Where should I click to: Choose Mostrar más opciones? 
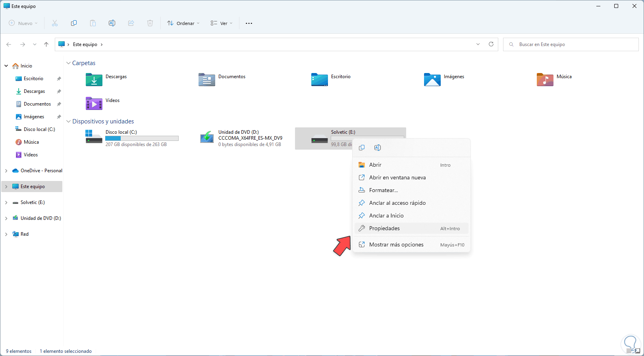pyautogui.click(x=411, y=244)
